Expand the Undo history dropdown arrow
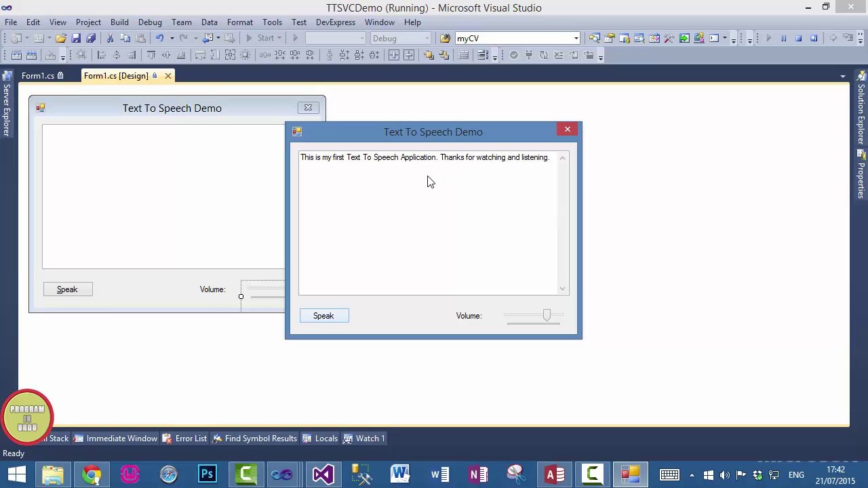 172,38
